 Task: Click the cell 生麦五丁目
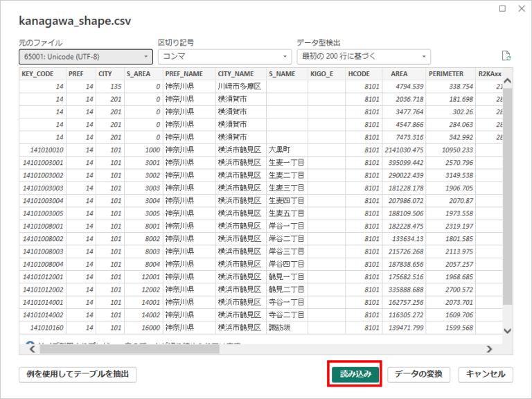point(286,213)
